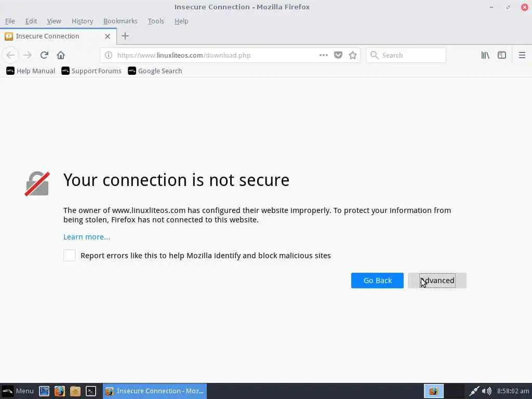The height and width of the screenshot is (399, 532).
Task: Open the Help menu
Action: point(181,21)
